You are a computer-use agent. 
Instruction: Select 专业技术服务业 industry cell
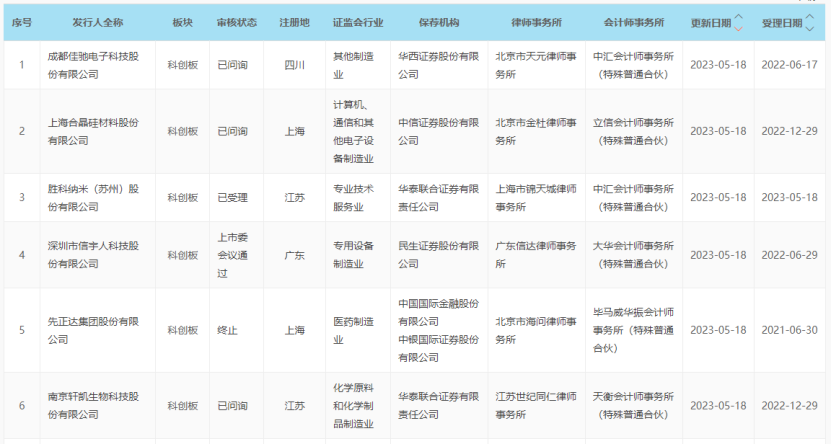[x=353, y=198]
